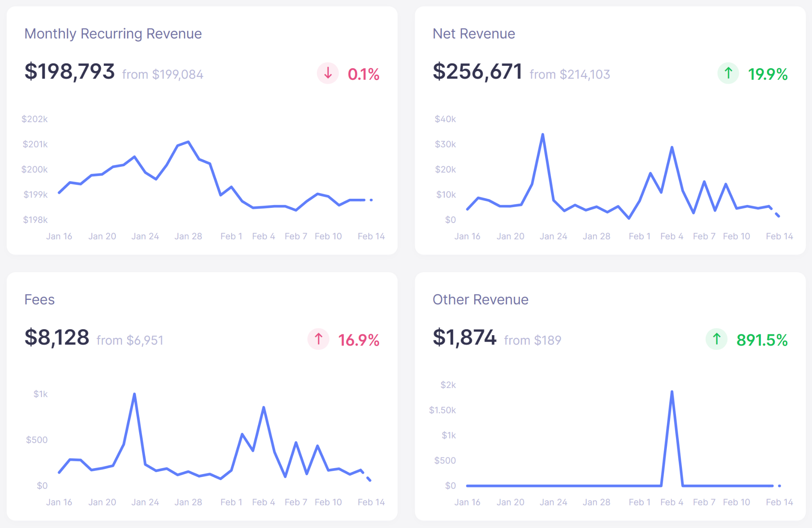The image size is (812, 528).
Task: Open the Monthly Recurring Revenue card title
Action: pyautogui.click(x=113, y=34)
